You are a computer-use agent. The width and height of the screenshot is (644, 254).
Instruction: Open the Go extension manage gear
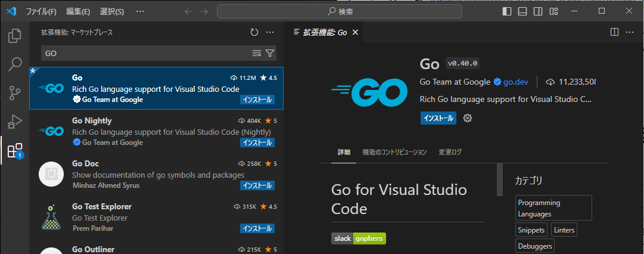click(468, 119)
